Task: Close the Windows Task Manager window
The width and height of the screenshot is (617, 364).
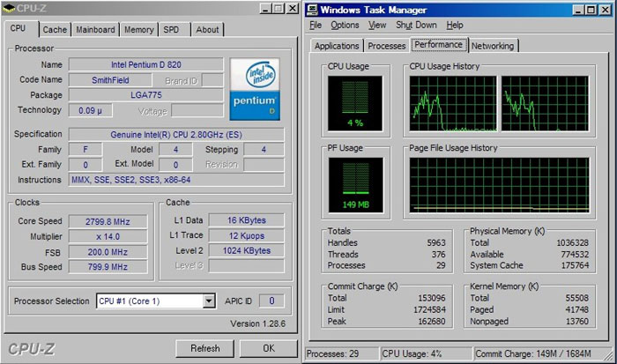Action: click(606, 10)
